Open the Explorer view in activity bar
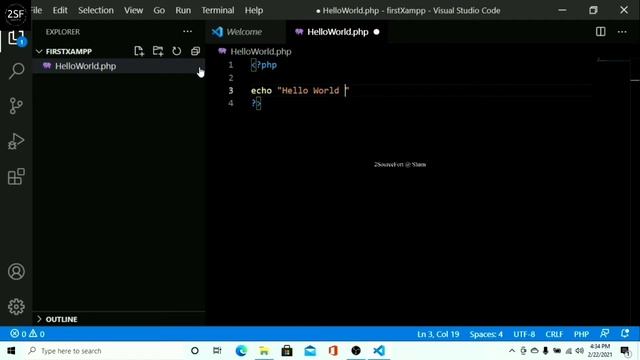Screen dimensions: 640x360 pyautogui.click(x=16, y=39)
